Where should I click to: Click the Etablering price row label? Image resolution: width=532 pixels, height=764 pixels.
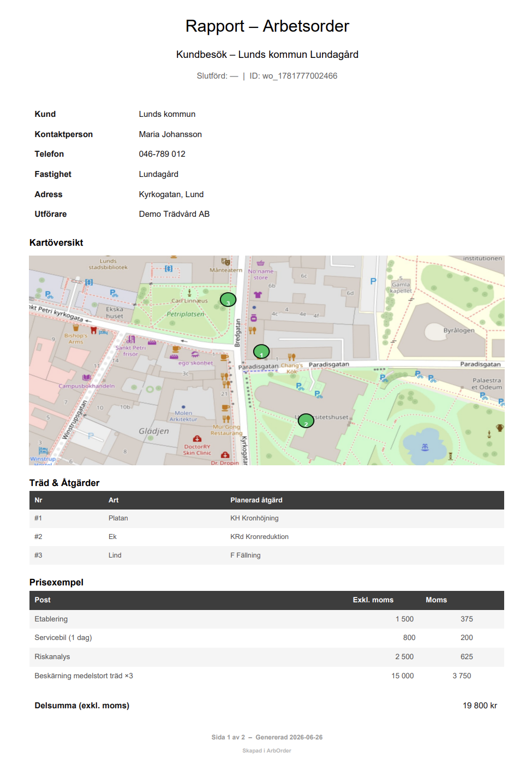click(51, 619)
